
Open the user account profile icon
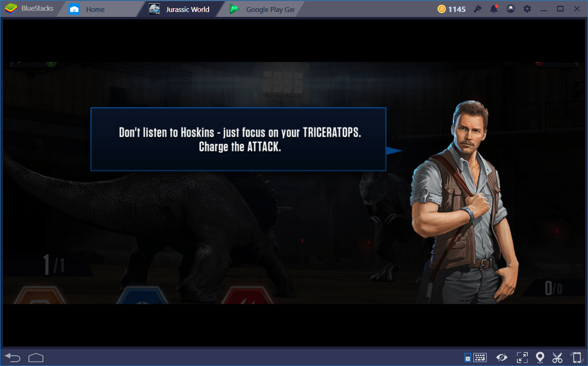tap(511, 9)
